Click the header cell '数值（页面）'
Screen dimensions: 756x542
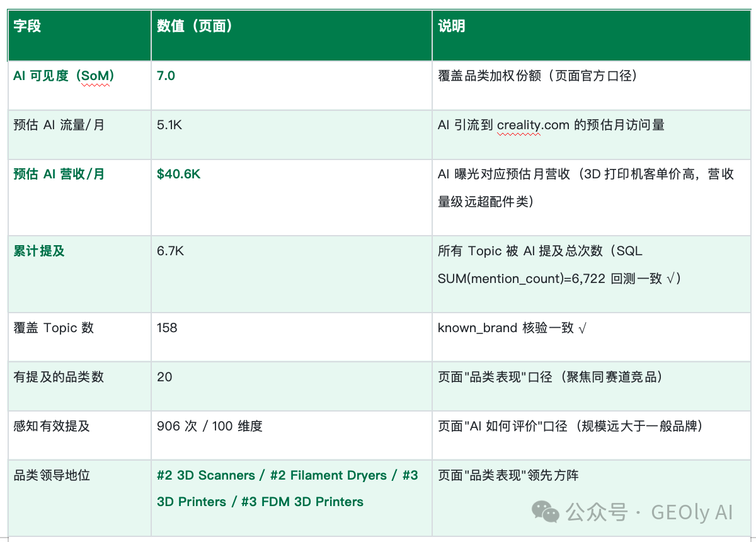pos(292,35)
